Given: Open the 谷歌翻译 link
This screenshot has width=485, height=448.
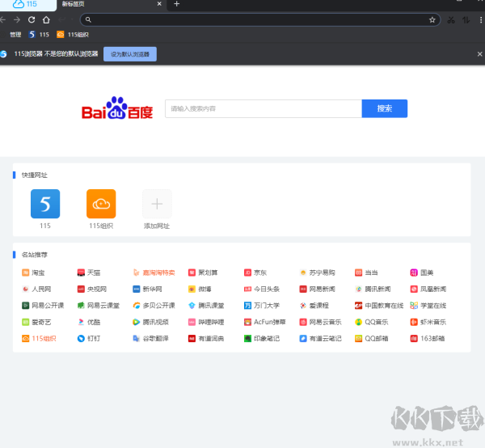Looking at the screenshot, I should click(x=150, y=339).
